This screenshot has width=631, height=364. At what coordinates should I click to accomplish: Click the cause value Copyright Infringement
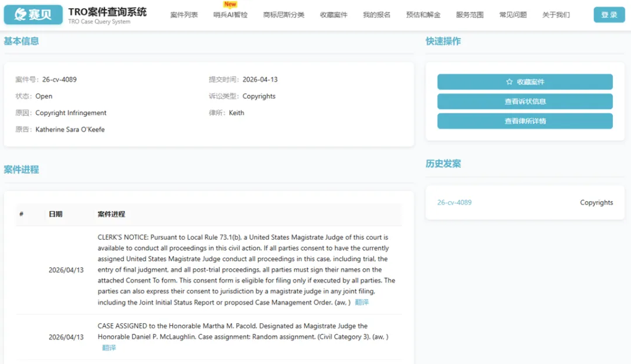(71, 113)
